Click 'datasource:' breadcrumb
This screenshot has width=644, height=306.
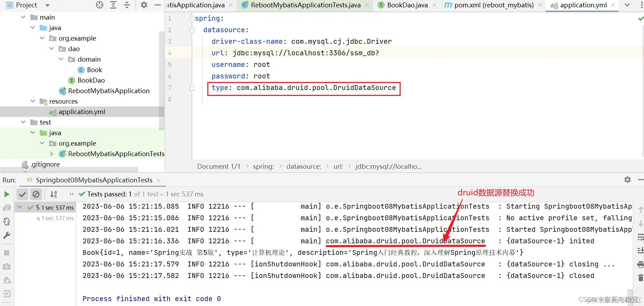[x=303, y=166]
